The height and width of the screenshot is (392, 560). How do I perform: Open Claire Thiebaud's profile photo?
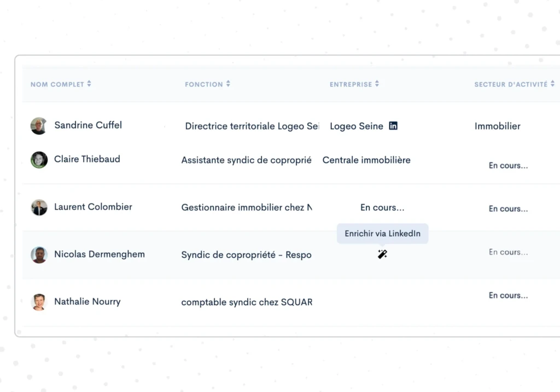click(38, 160)
